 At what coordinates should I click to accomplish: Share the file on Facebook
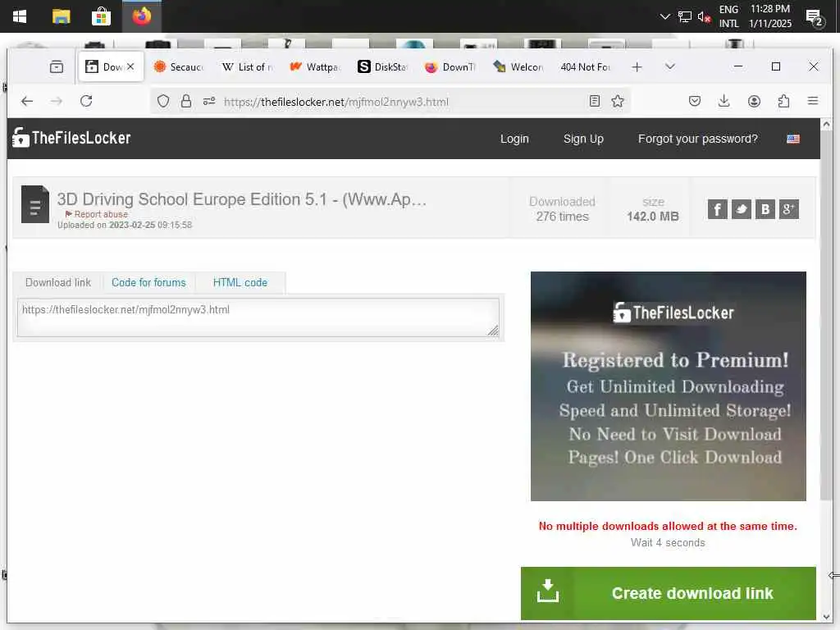point(717,209)
